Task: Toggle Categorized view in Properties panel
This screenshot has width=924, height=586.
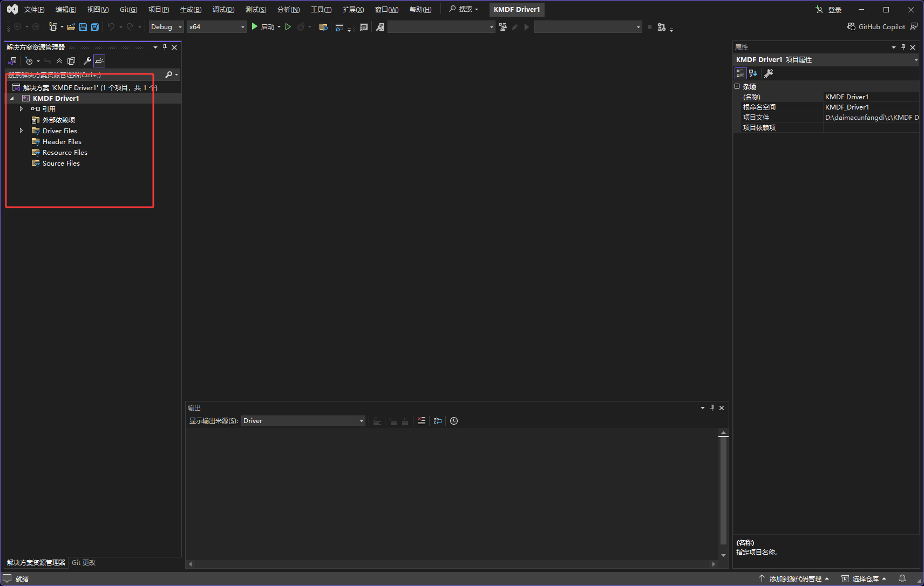Action: coord(740,73)
